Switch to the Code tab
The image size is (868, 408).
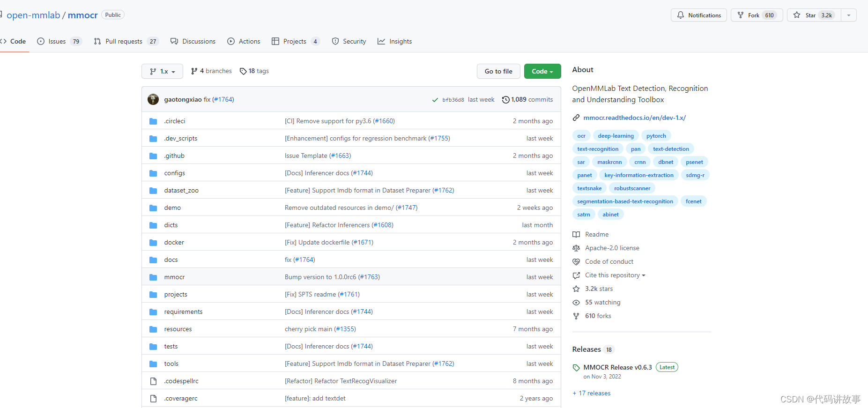click(14, 41)
